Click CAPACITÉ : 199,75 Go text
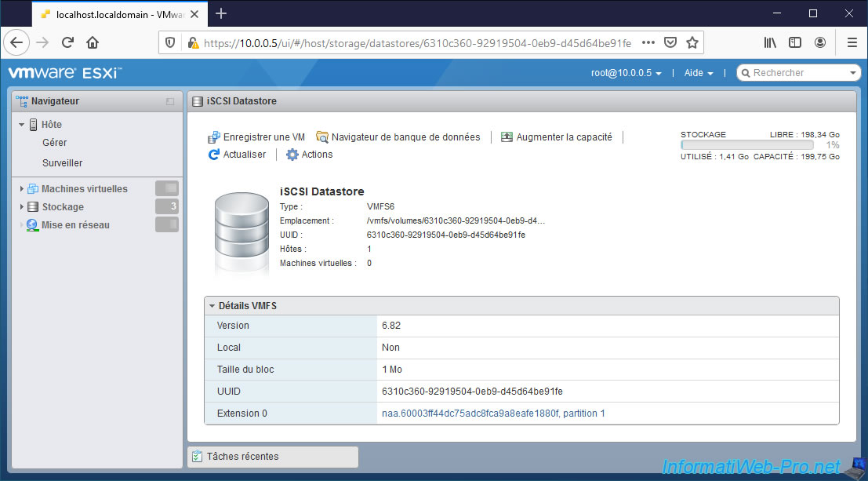The width and height of the screenshot is (868, 481). 797,157
